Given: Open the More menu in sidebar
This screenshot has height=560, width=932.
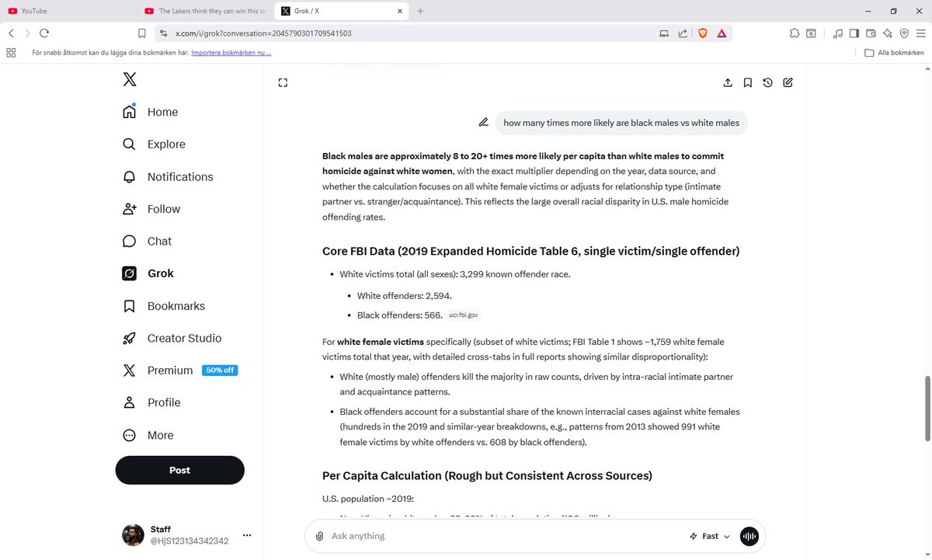Looking at the screenshot, I should (148, 436).
